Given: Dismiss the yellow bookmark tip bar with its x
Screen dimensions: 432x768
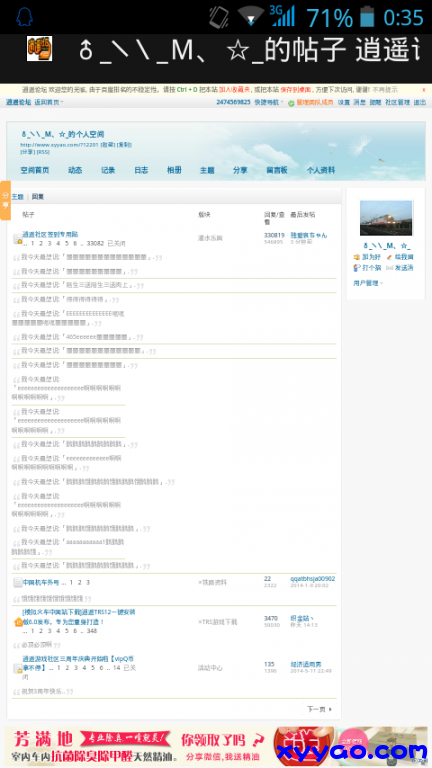Looking at the screenshot, I should pos(424,90).
